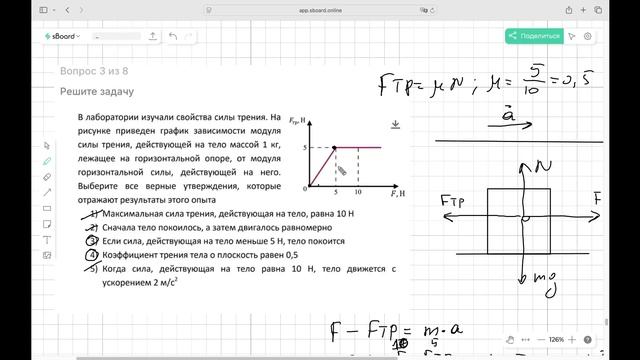Open a new Safari tab
Screen dimensions: 640x360
(583, 10)
